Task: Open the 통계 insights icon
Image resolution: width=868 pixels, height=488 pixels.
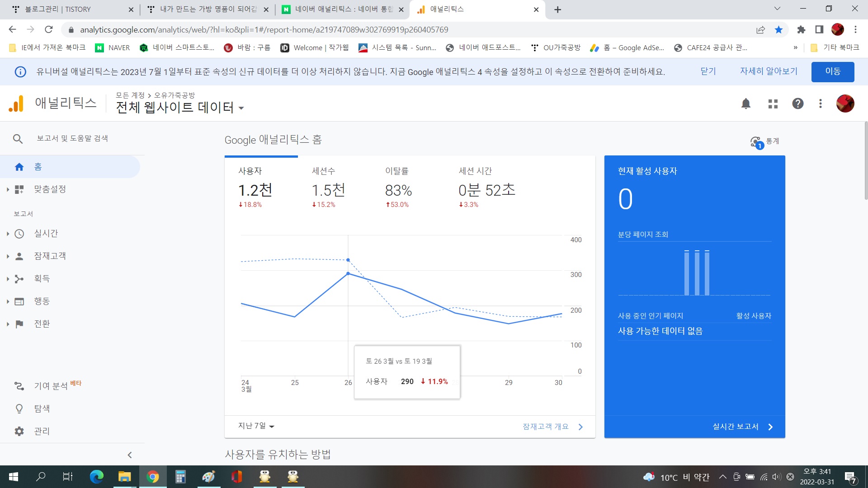Action: point(764,142)
